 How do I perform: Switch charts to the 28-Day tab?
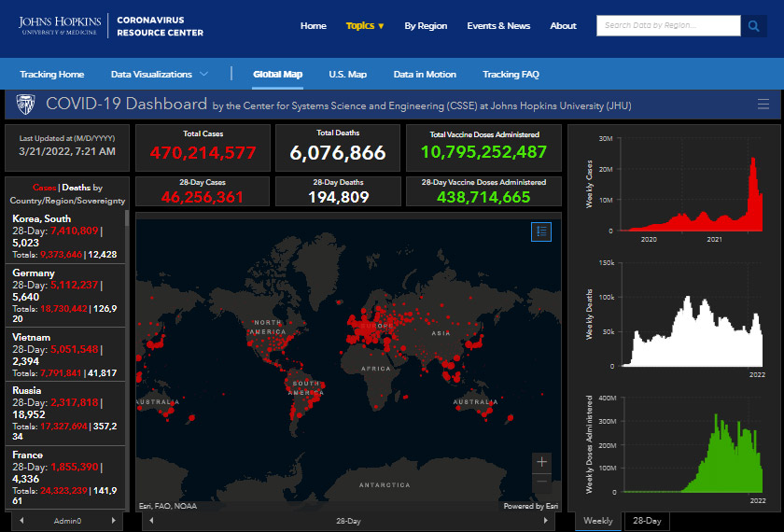pos(646,521)
